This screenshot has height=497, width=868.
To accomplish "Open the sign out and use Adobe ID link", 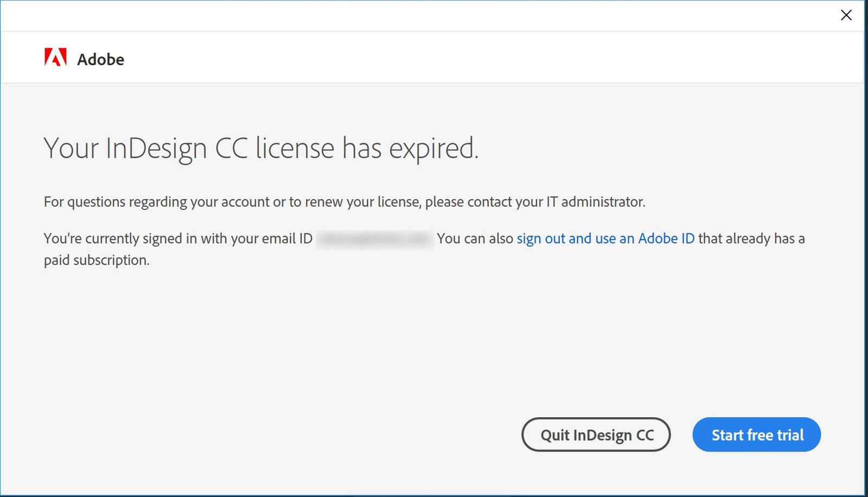I will pos(605,239).
